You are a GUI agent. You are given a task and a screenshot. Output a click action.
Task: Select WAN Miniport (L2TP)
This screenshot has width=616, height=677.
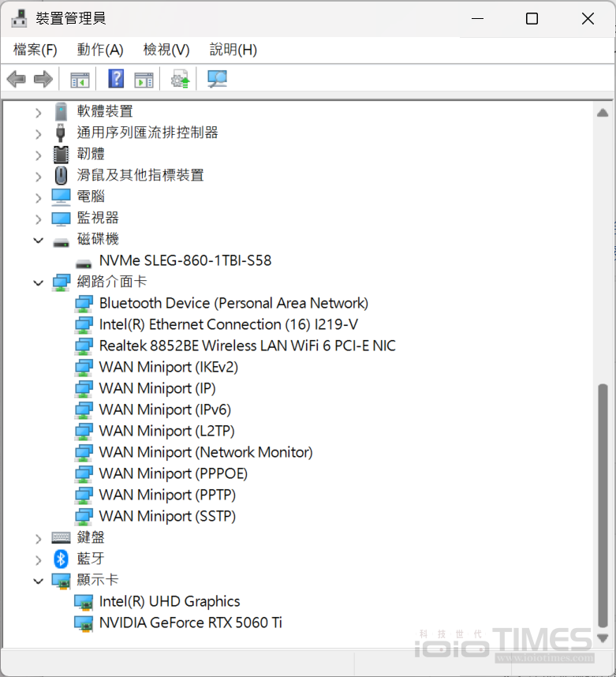point(166,432)
